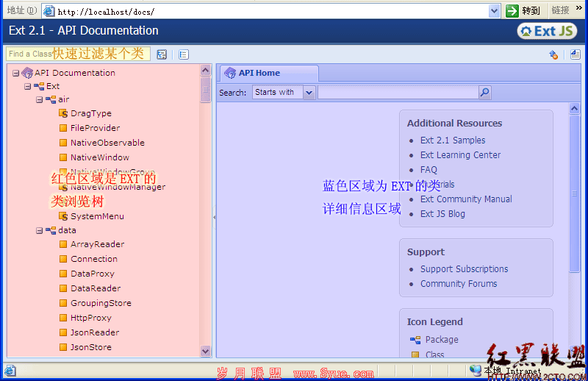Click the Package icon in Icon Legend
Image resolution: width=588 pixels, height=381 pixels.
(415, 340)
